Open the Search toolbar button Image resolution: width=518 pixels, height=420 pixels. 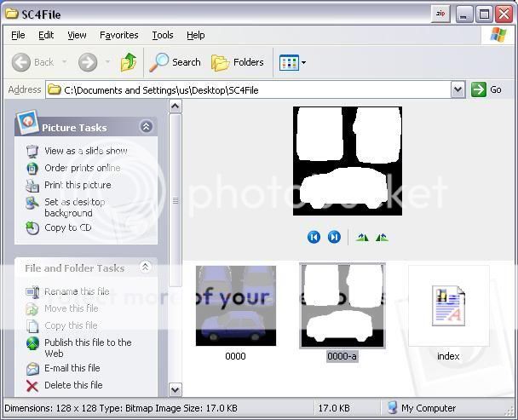pos(176,62)
